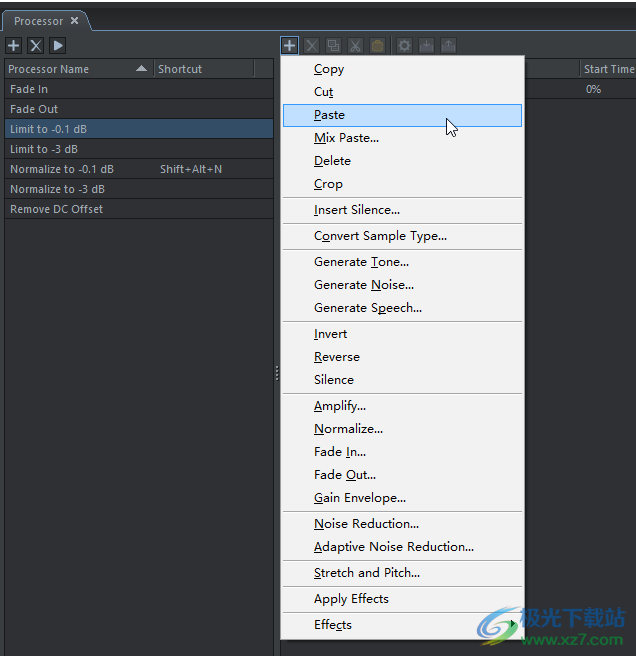
Task: Choose Copy from the menu
Action: tap(403, 69)
